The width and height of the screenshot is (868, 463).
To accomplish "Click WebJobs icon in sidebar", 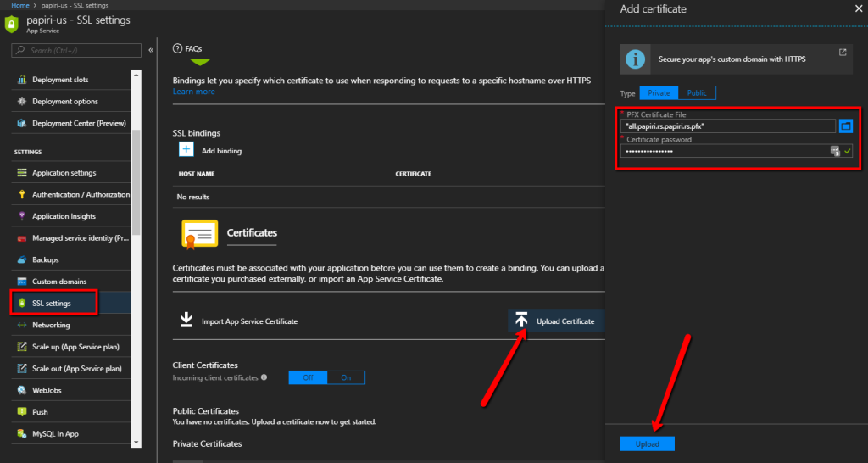I will 22,390.
